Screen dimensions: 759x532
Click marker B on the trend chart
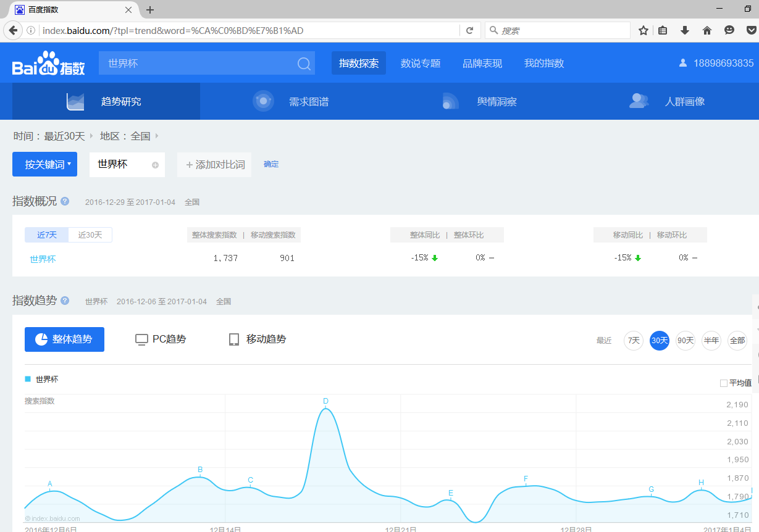coord(200,470)
